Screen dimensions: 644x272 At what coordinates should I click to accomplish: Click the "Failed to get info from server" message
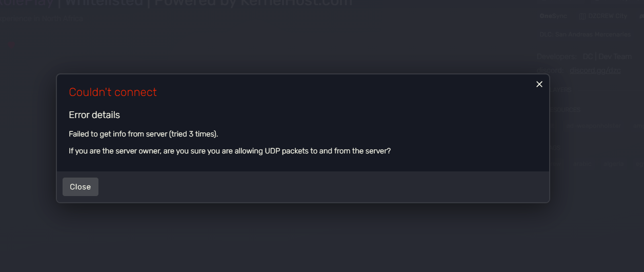(x=144, y=134)
